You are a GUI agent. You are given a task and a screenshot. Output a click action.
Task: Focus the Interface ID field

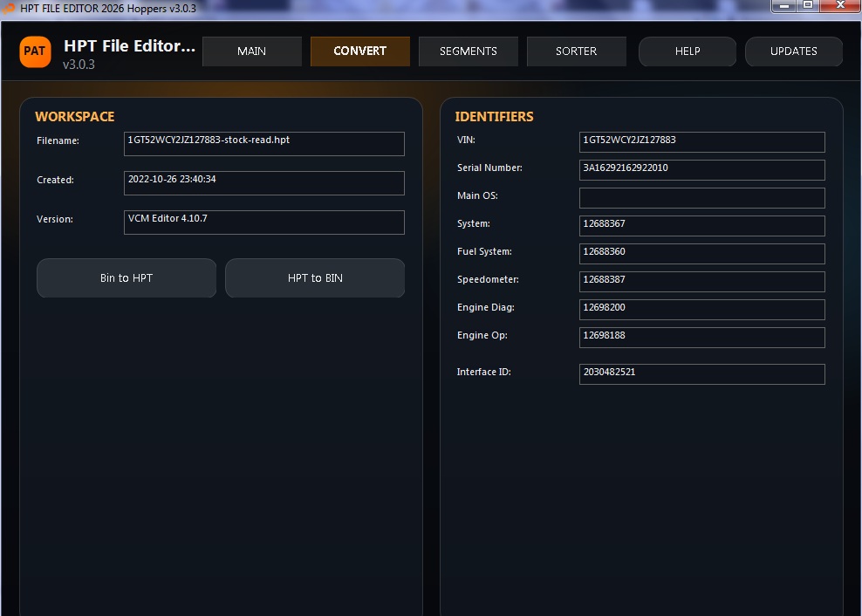[701, 374]
